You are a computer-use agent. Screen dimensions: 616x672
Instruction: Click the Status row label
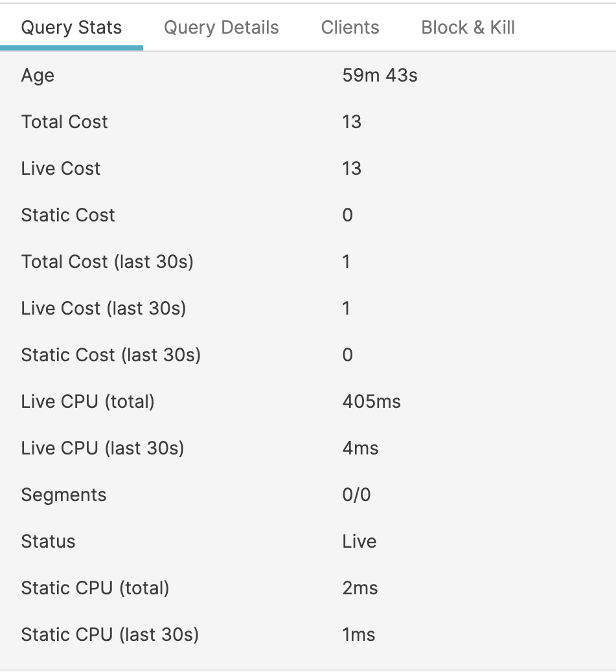tap(47, 541)
